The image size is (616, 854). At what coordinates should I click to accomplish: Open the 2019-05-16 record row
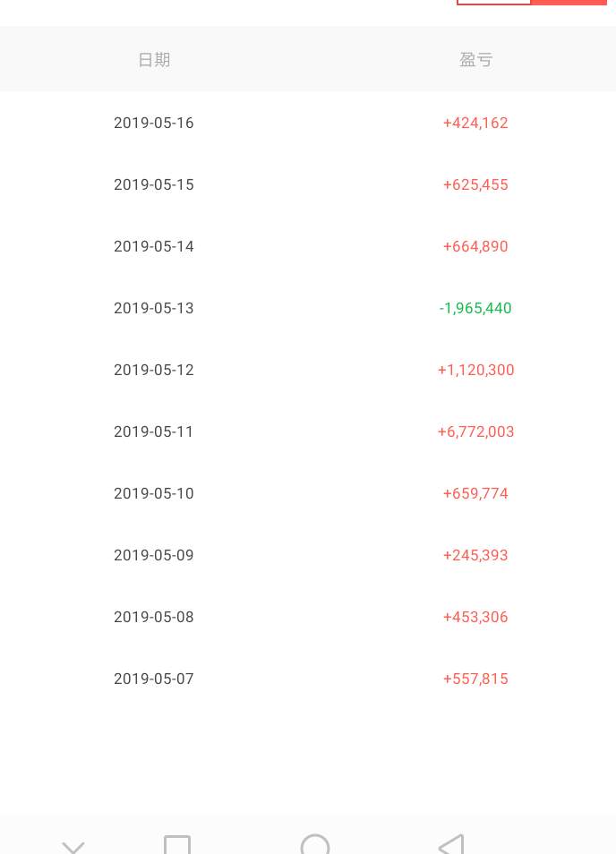pyautogui.click(x=308, y=123)
